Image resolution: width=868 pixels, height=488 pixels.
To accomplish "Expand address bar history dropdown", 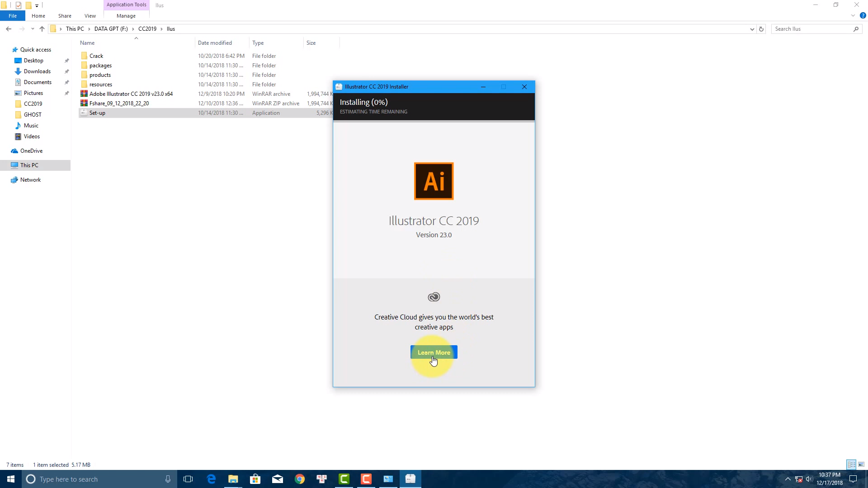I will (752, 29).
